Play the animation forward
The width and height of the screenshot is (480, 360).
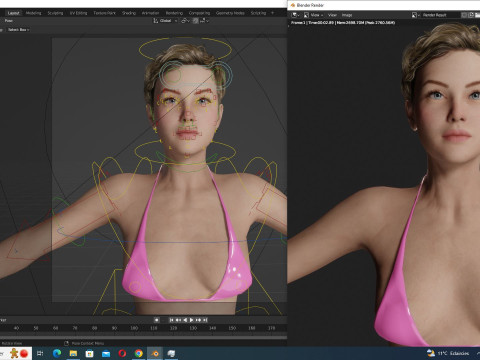(191, 320)
